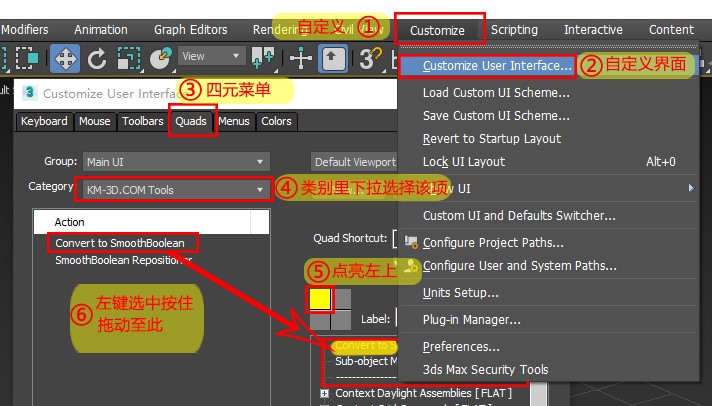Toggle the Window/Crossing selection icon
712x406 pixels.
(x=28, y=58)
